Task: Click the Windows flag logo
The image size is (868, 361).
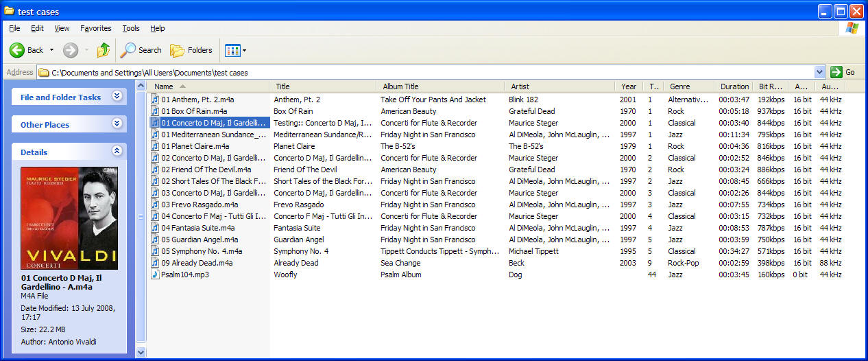Action: point(852,27)
